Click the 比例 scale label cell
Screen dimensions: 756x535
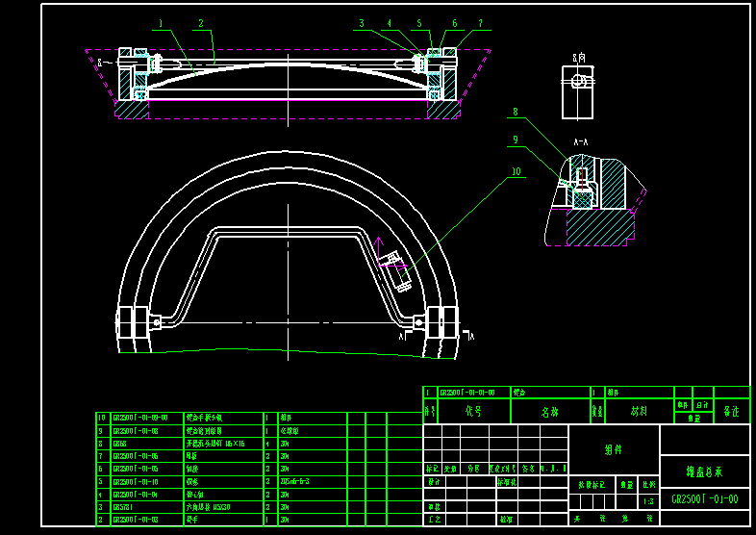tap(649, 485)
